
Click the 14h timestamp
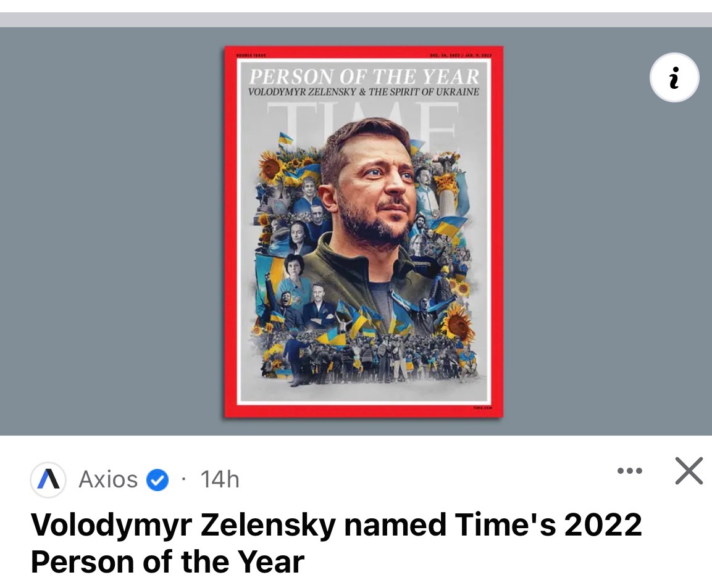(x=220, y=479)
